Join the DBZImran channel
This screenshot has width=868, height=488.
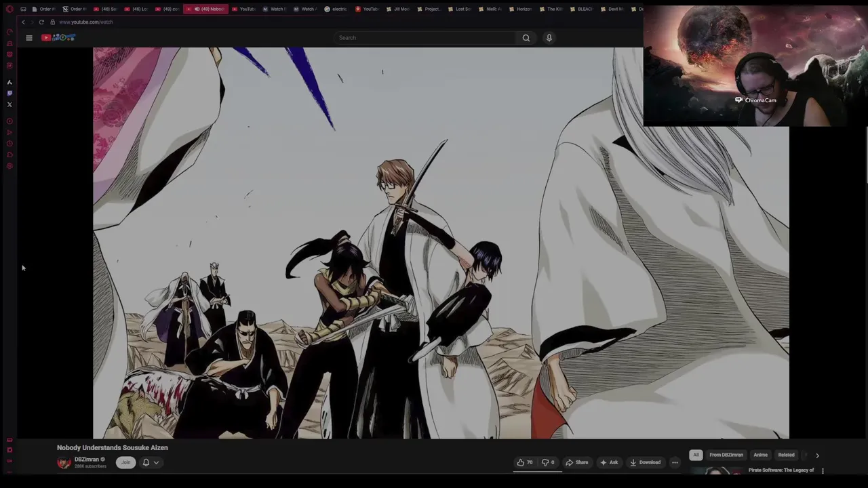(125, 462)
